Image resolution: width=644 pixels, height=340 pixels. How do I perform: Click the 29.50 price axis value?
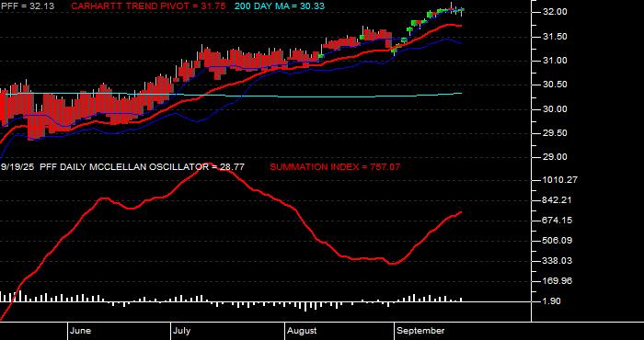coord(556,133)
